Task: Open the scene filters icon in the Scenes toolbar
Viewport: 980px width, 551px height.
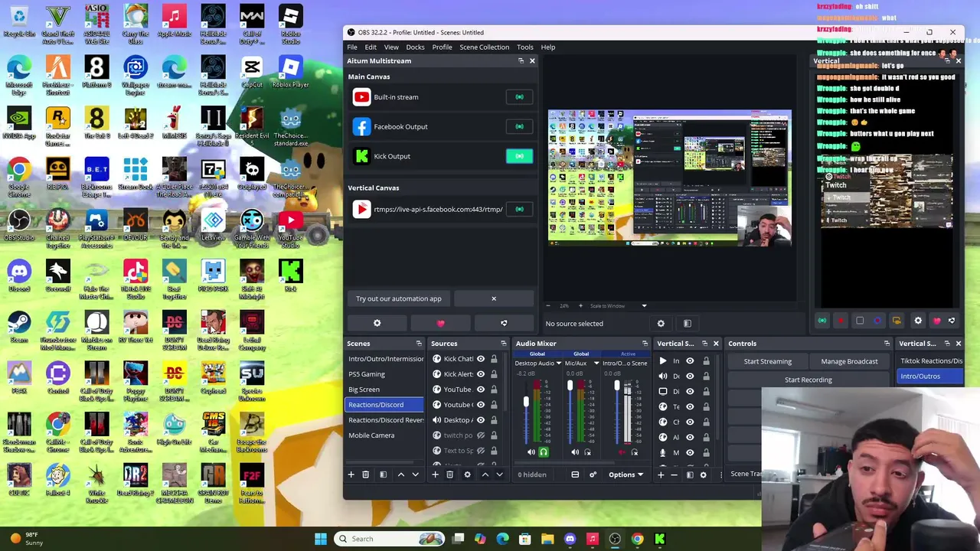Action: [383, 474]
